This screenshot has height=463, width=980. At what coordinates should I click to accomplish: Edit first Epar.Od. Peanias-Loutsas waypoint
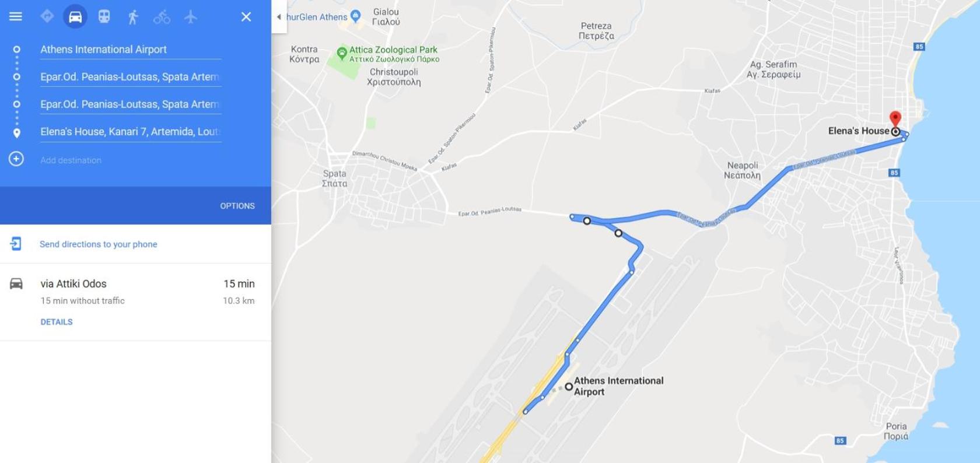click(131, 77)
